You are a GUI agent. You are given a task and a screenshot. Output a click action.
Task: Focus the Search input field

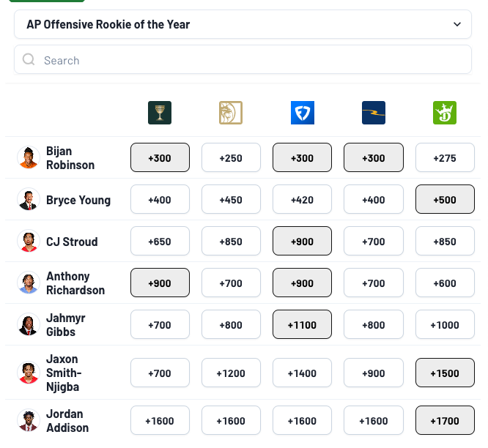pos(243,59)
